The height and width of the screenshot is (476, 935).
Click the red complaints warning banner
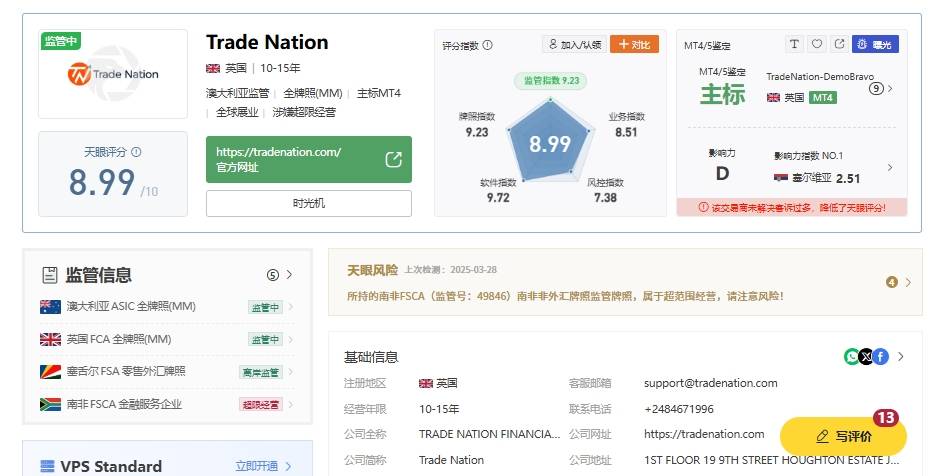pos(792,208)
